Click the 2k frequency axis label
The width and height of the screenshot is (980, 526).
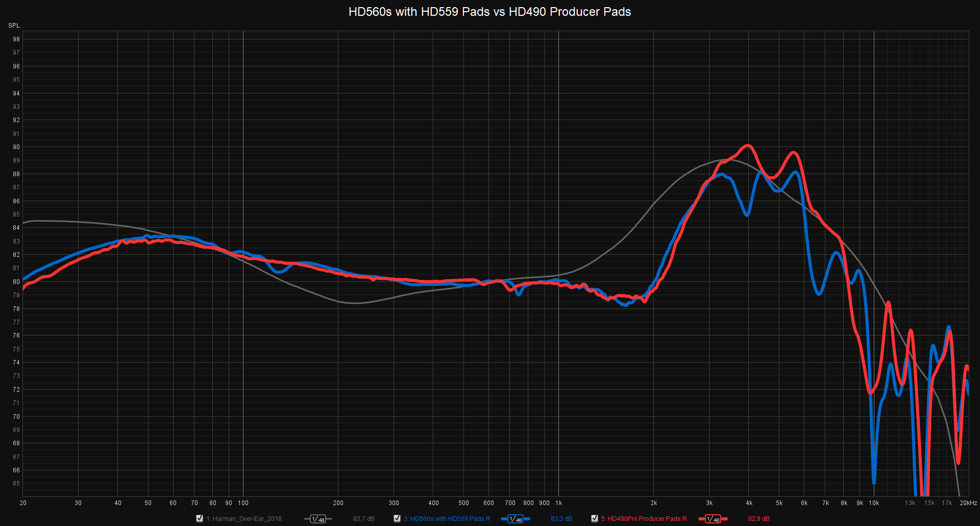click(x=654, y=503)
